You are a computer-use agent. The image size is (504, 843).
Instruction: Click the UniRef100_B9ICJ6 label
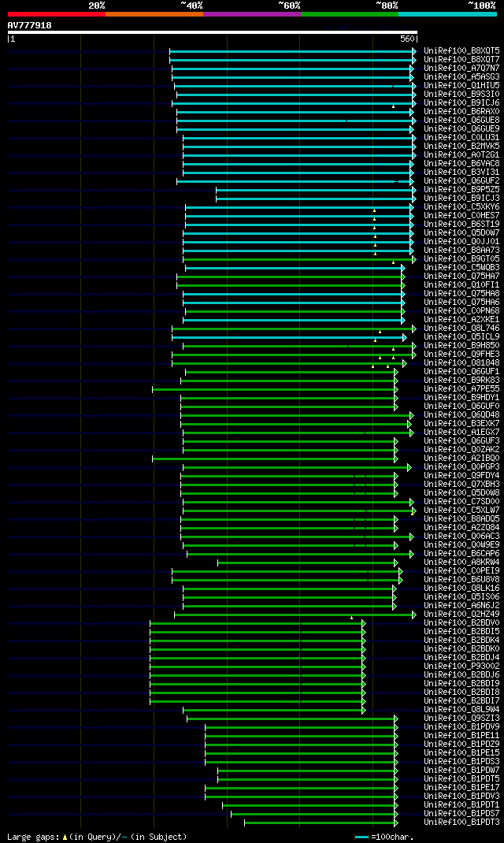(461, 102)
